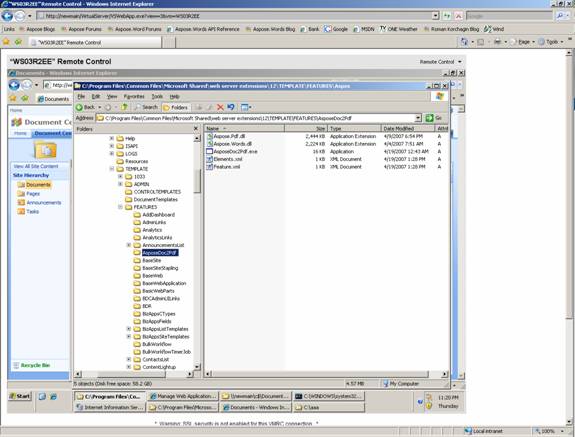575x437 pixels.
Task: Switch to C:\WINDOWS\system32 taskbar item
Action: point(329,396)
